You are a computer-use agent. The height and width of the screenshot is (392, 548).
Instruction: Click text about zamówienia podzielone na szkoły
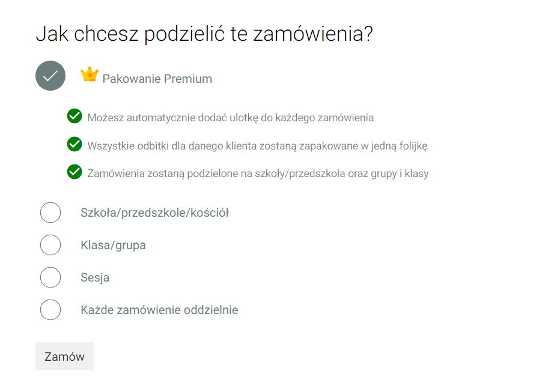coord(258,174)
